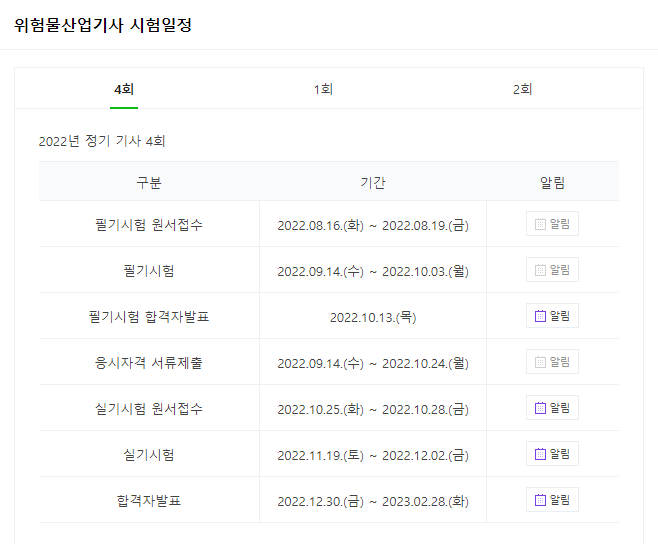Open the 2회 schedule tab
Viewport: 658px width, 544px height.
522,89
